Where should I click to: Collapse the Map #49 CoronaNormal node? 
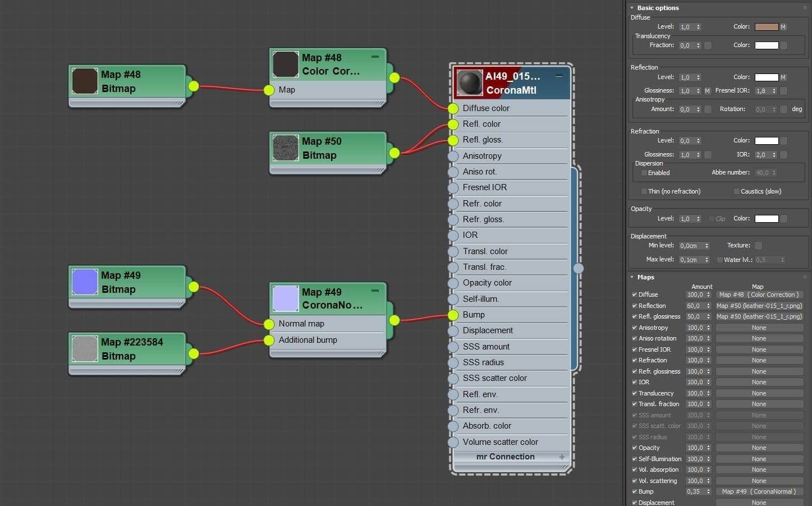pyautogui.click(x=375, y=291)
